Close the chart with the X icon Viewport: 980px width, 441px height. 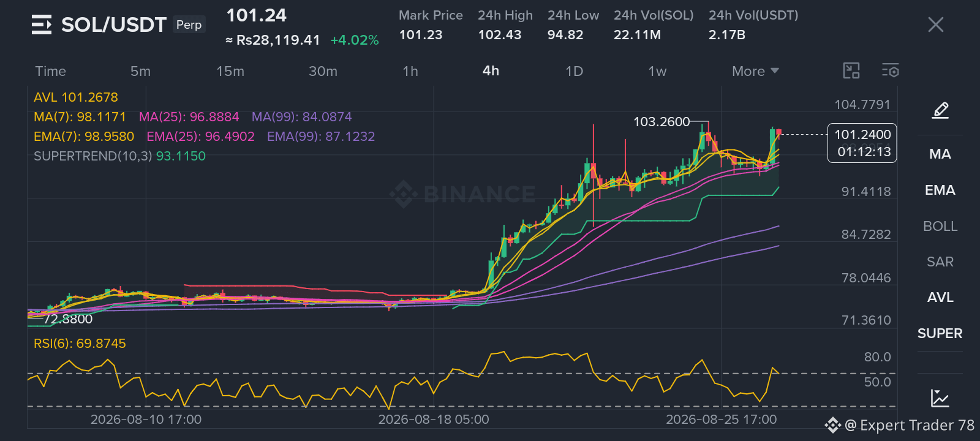[936, 24]
